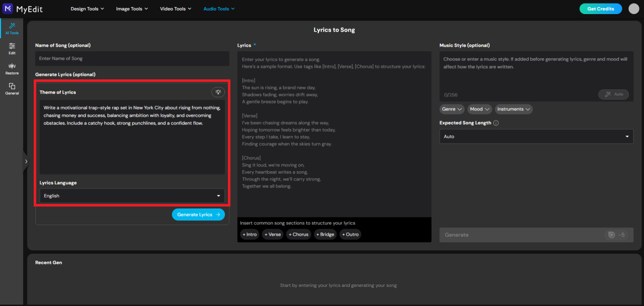Open the Expected Song Length selector
The height and width of the screenshot is (306, 644).
[536, 136]
